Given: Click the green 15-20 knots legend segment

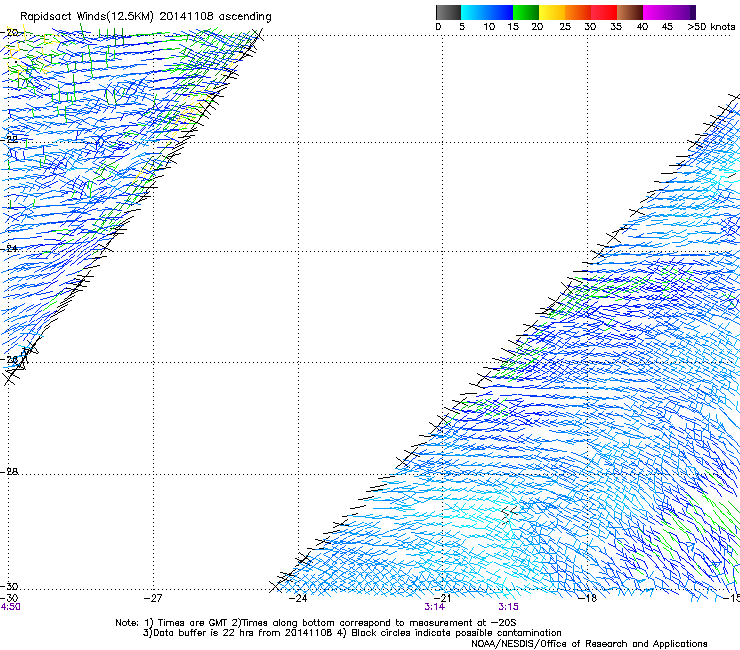Looking at the screenshot, I should tap(526, 12).
